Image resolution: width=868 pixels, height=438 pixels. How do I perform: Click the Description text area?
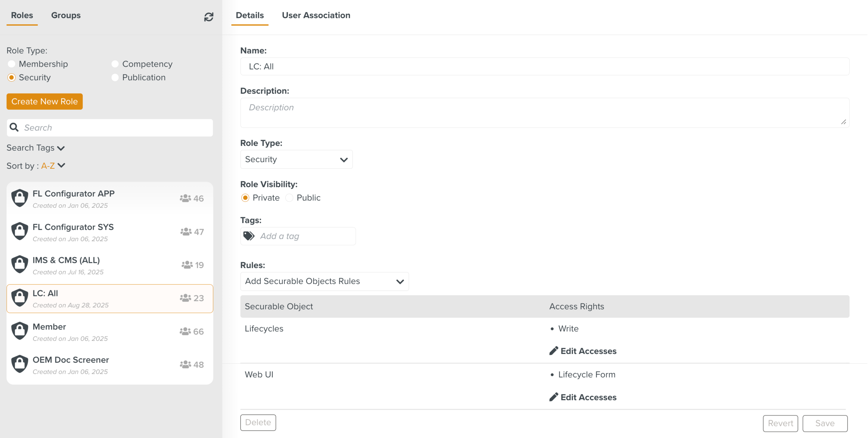[544, 113]
